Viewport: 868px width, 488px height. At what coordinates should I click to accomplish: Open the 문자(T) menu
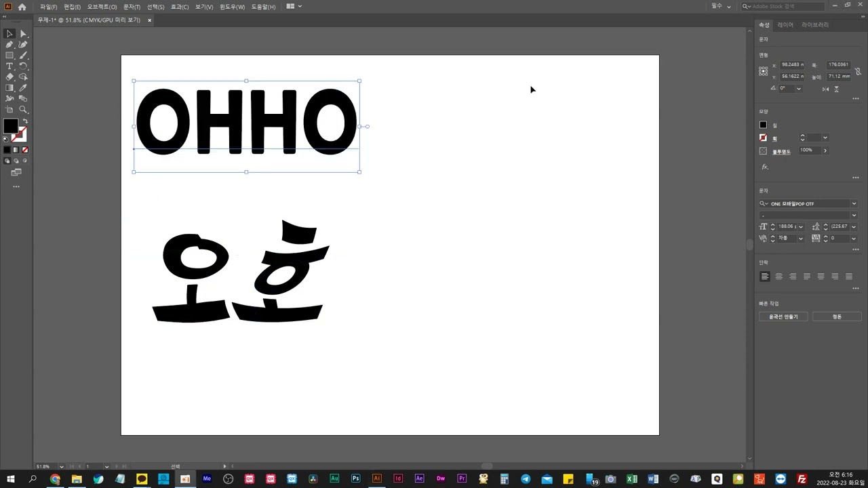pos(132,7)
